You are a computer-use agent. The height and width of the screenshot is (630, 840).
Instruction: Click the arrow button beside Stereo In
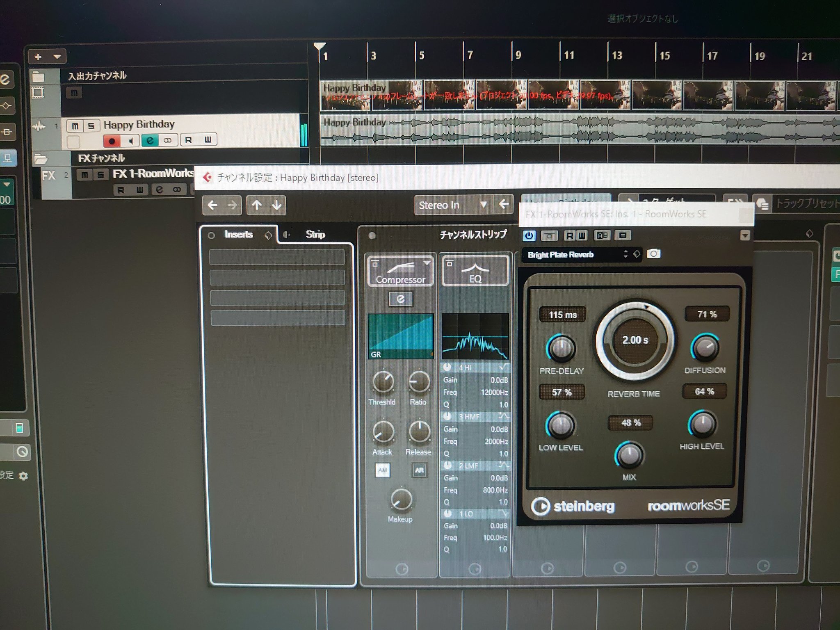click(x=504, y=204)
